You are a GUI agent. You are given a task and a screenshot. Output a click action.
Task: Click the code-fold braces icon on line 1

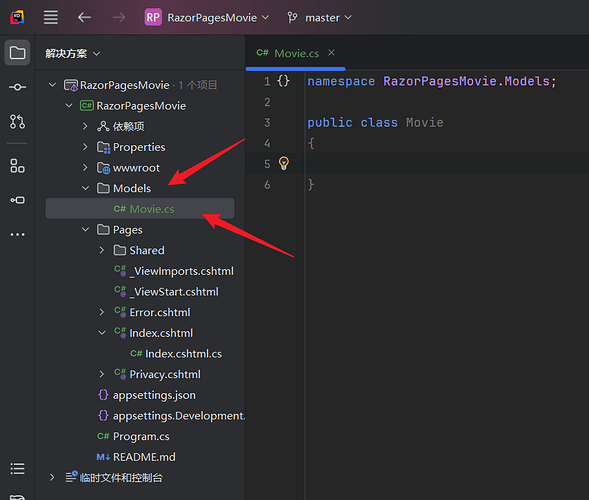pos(283,81)
